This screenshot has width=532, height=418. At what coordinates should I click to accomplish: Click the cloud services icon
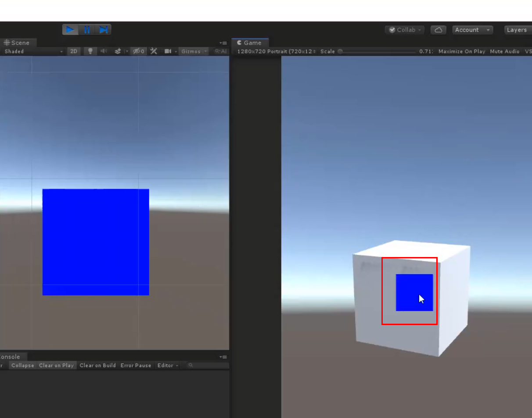tap(438, 30)
